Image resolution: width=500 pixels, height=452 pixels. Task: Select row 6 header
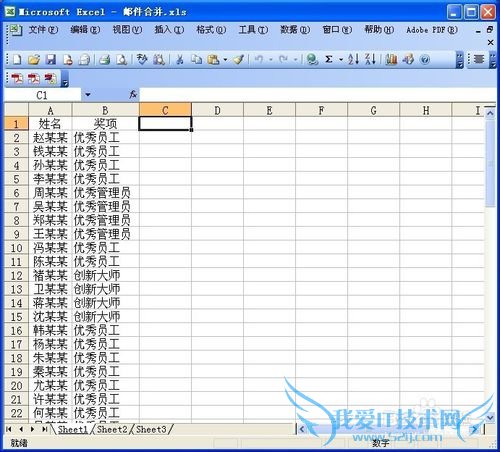[x=16, y=193]
